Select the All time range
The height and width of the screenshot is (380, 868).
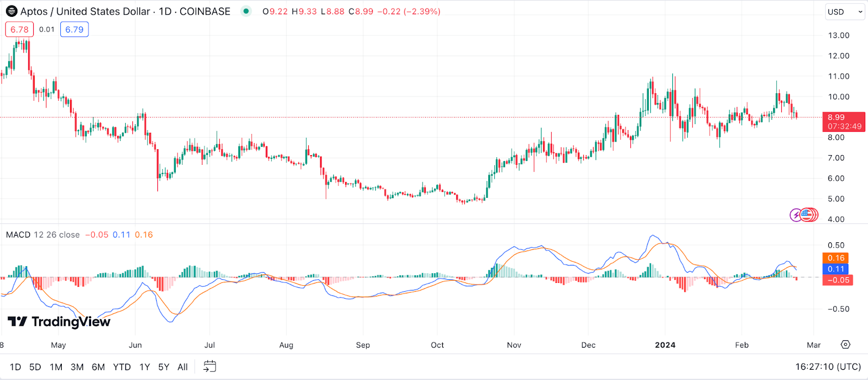click(x=183, y=367)
